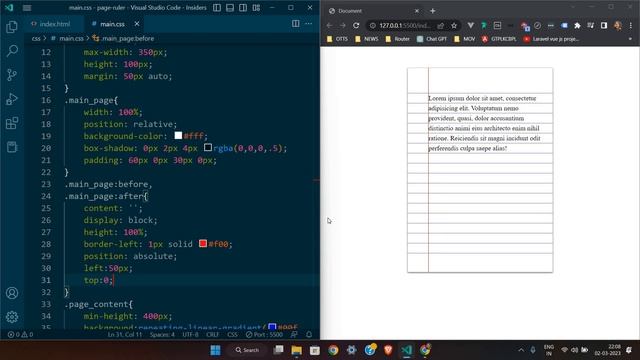Show hidden system tray icons
Image resolution: width=640 pixels, height=360 pixels.
point(521,350)
